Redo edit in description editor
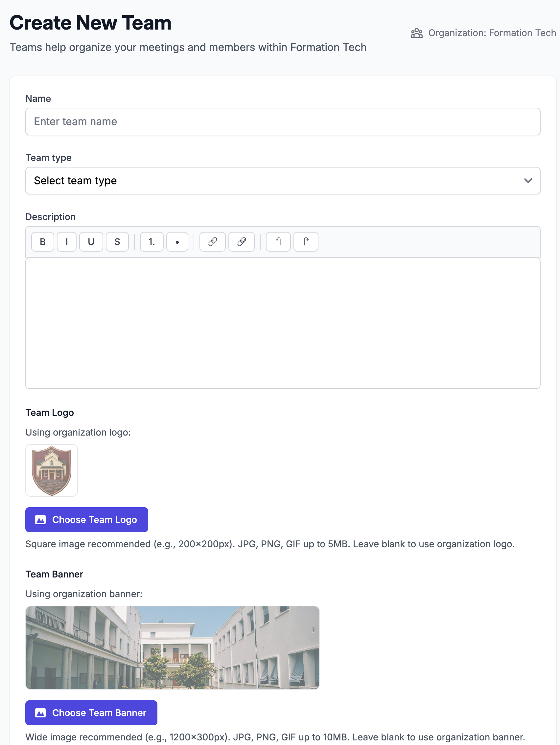560x745 pixels. pyautogui.click(x=306, y=242)
